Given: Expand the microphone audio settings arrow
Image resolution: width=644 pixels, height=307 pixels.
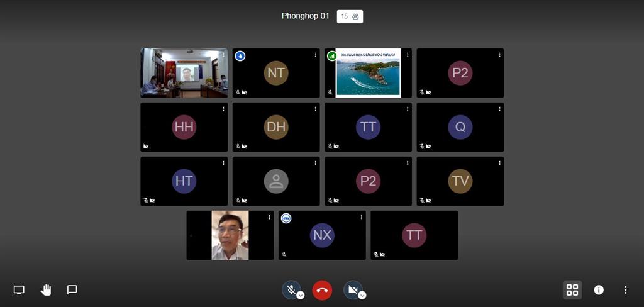Looking at the screenshot, I should [301, 295].
